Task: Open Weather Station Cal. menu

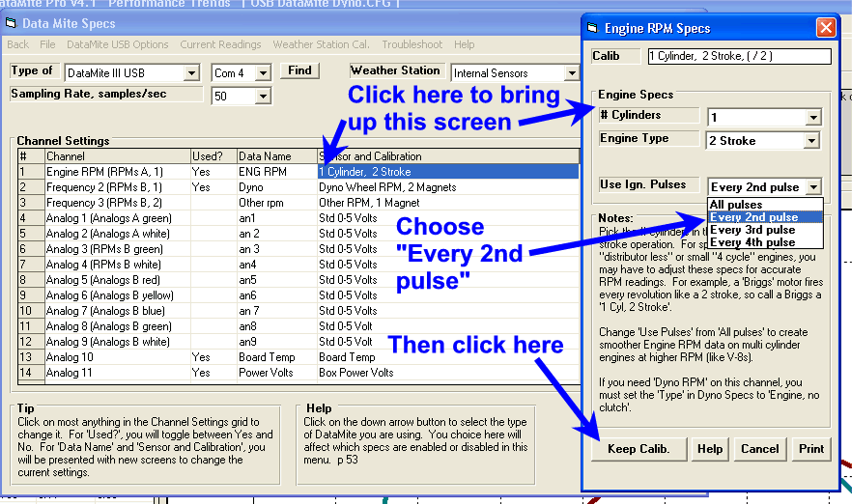Action: point(321,44)
